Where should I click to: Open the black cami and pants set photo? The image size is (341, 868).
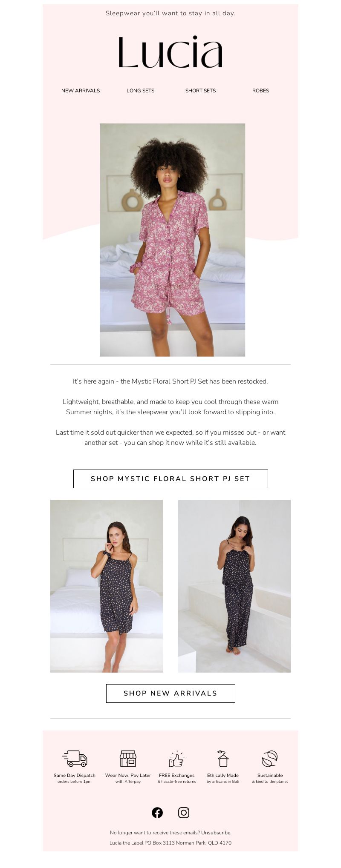[234, 586]
